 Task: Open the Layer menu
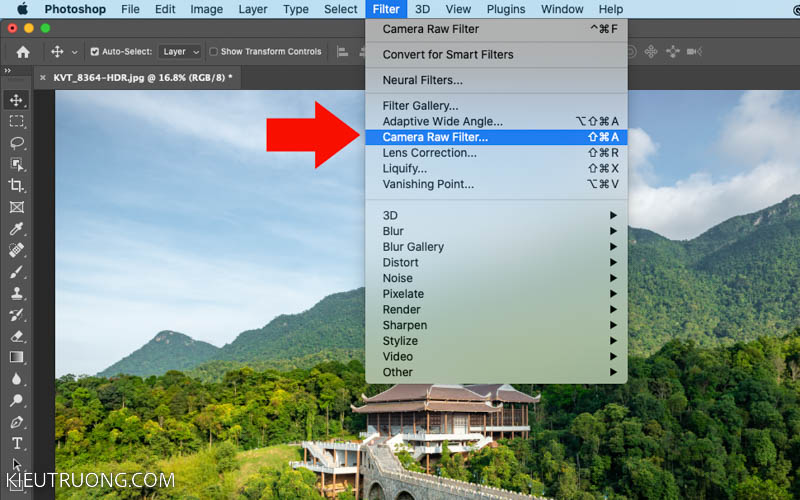coord(253,9)
